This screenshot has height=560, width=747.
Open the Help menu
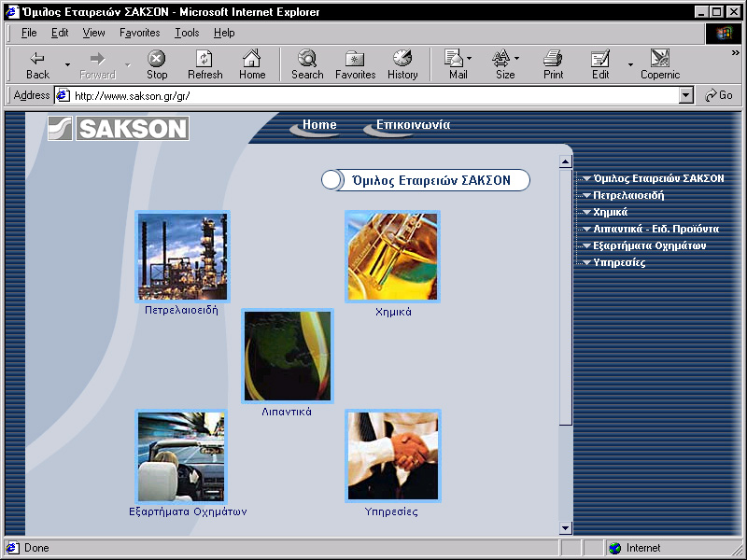pyautogui.click(x=224, y=33)
